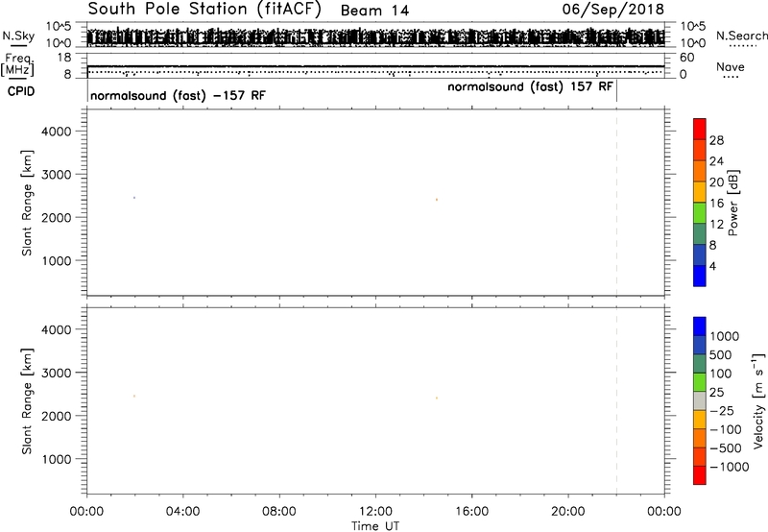Pick the red top segment of Power colorbar

pos(700,130)
